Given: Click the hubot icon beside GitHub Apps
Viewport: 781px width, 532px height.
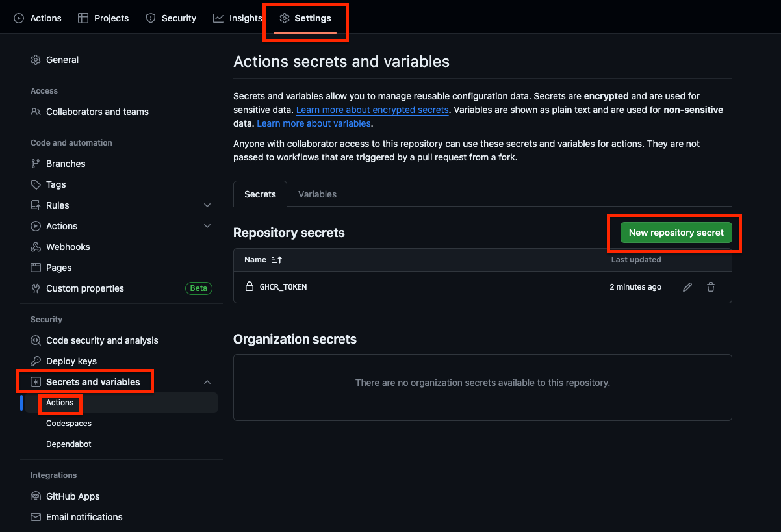Looking at the screenshot, I should [36, 496].
